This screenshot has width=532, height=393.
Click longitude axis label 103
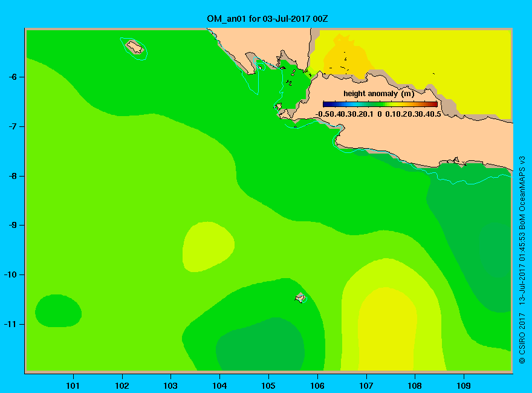coord(170,386)
